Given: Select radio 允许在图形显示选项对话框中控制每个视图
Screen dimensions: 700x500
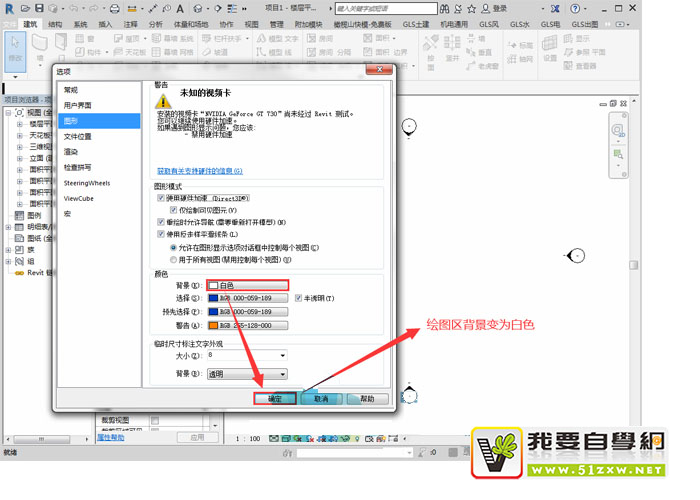Looking at the screenshot, I should tap(173, 247).
